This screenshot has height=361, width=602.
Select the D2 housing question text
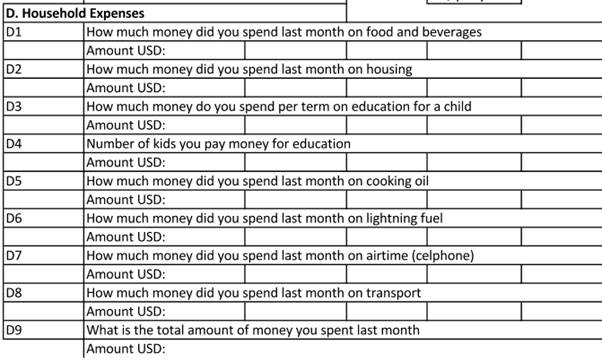[249, 69]
